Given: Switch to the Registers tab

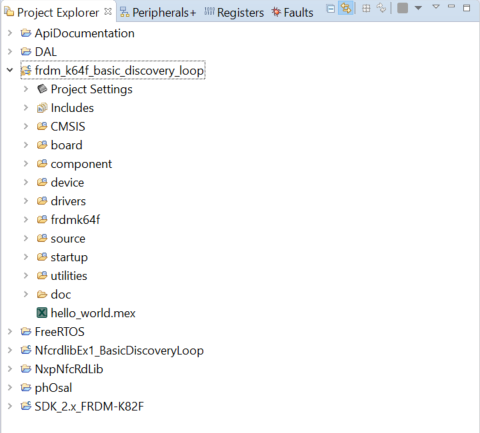Looking at the screenshot, I should pyautogui.click(x=234, y=13).
